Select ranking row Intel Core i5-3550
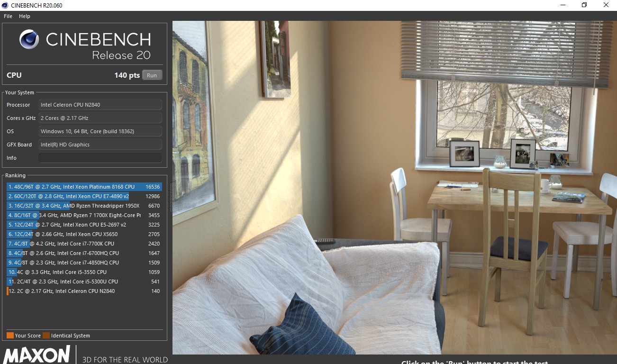Viewport: 617px width, 364px height. point(84,272)
